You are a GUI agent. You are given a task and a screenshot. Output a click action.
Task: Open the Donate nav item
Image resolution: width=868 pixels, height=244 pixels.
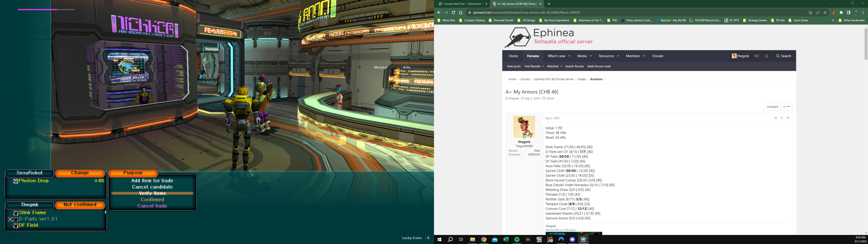click(657, 56)
